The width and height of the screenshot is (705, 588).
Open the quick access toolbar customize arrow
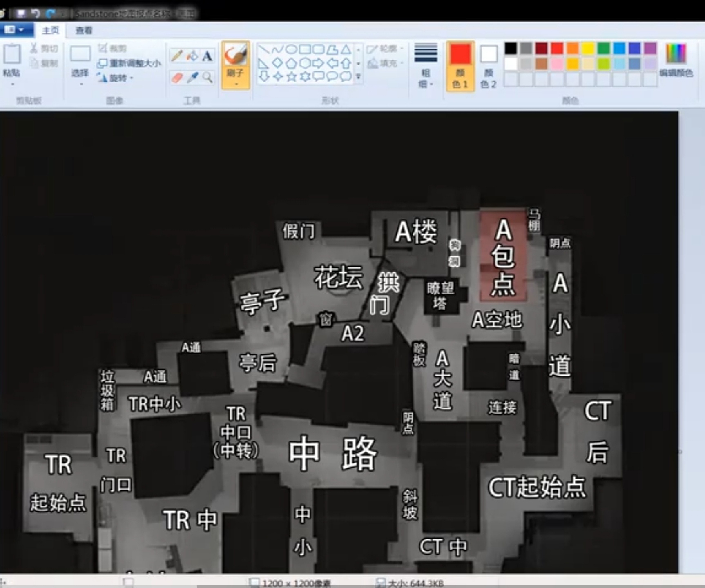62,14
